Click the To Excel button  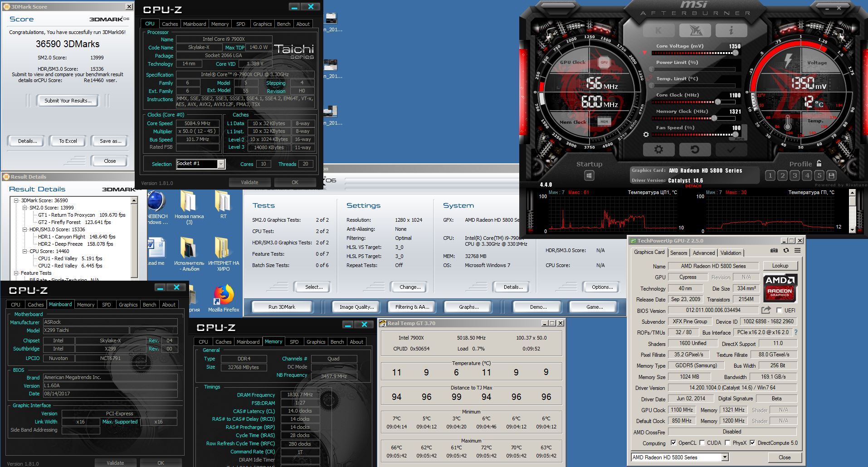click(x=68, y=141)
